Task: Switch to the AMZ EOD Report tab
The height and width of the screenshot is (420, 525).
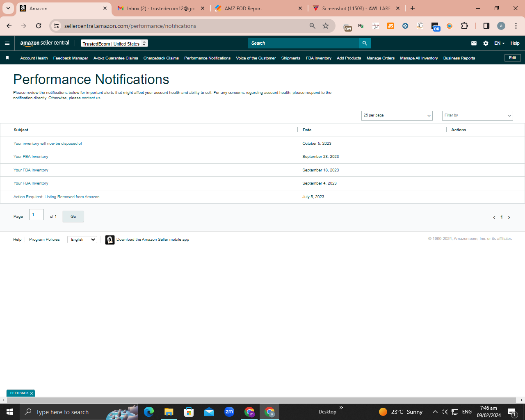Action: [258, 8]
